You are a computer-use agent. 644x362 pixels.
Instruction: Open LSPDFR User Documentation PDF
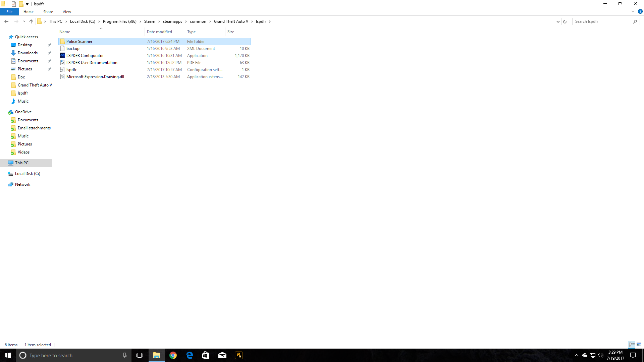(92, 63)
